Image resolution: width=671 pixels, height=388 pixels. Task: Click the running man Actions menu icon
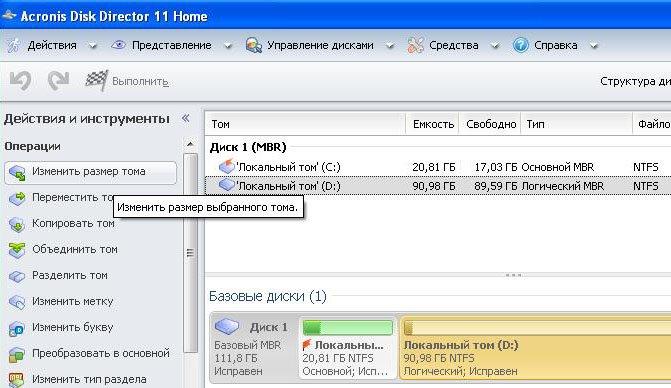click(14, 45)
